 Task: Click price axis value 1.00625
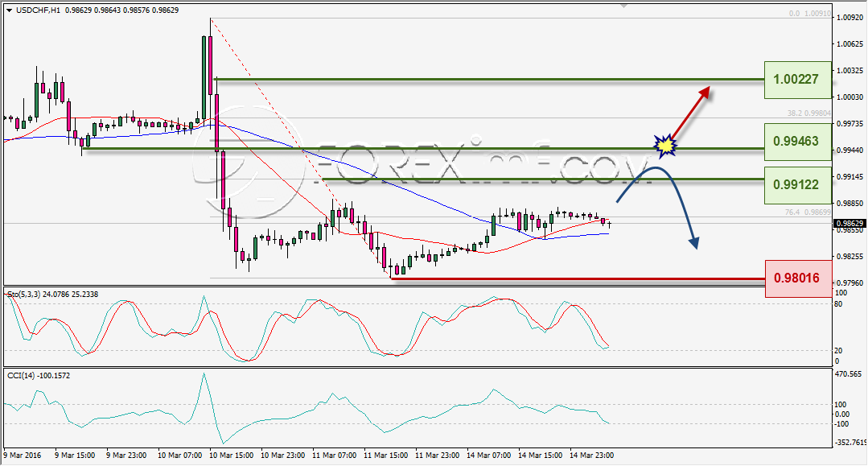pyautogui.click(x=849, y=43)
